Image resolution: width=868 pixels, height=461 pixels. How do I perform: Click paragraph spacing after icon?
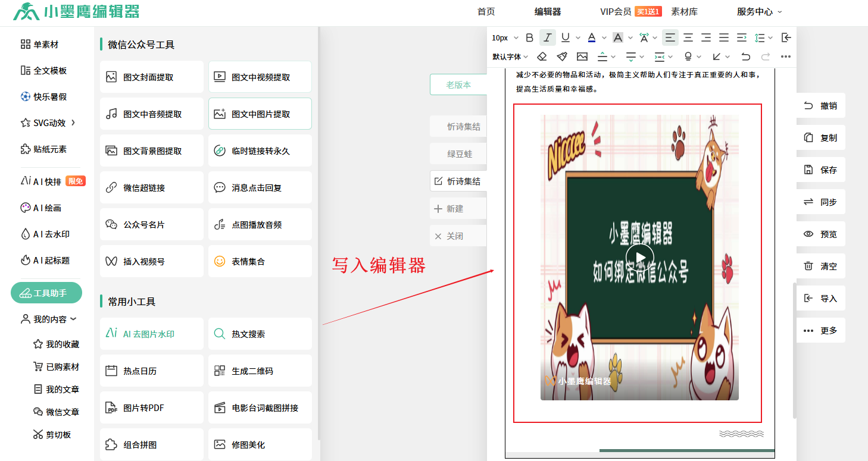(631, 57)
